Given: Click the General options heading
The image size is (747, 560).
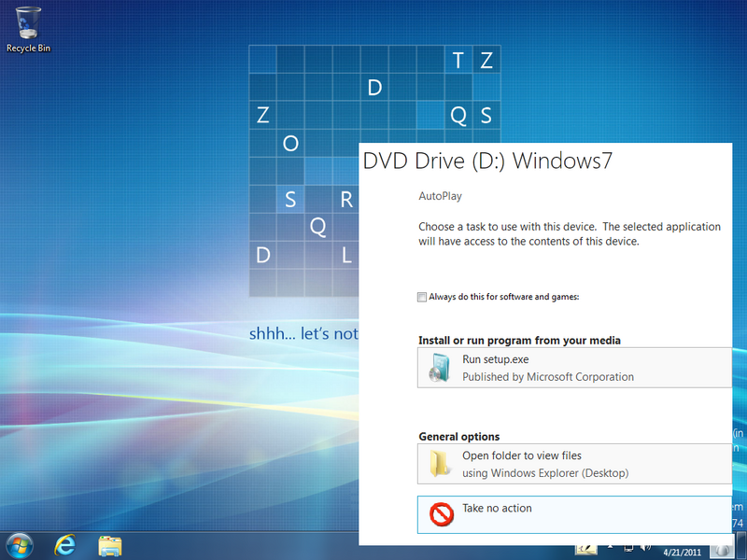Looking at the screenshot, I should 459,437.
